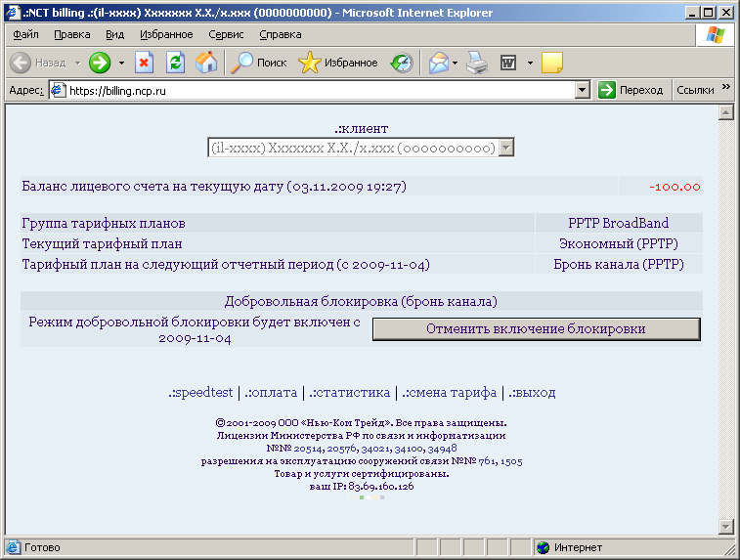This screenshot has height=560, width=740.
Task: Refresh the page with the green arrows icon
Action: (x=175, y=63)
